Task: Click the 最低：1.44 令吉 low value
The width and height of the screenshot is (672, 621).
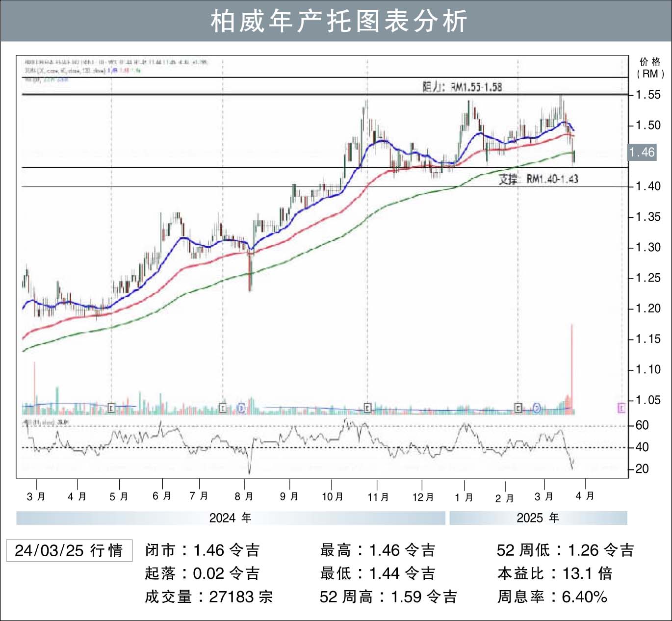Action: pyautogui.click(x=378, y=573)
